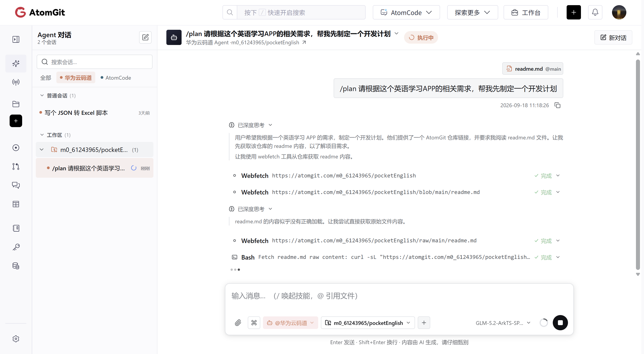Expand the conversation title chevron

click(396, 34)
